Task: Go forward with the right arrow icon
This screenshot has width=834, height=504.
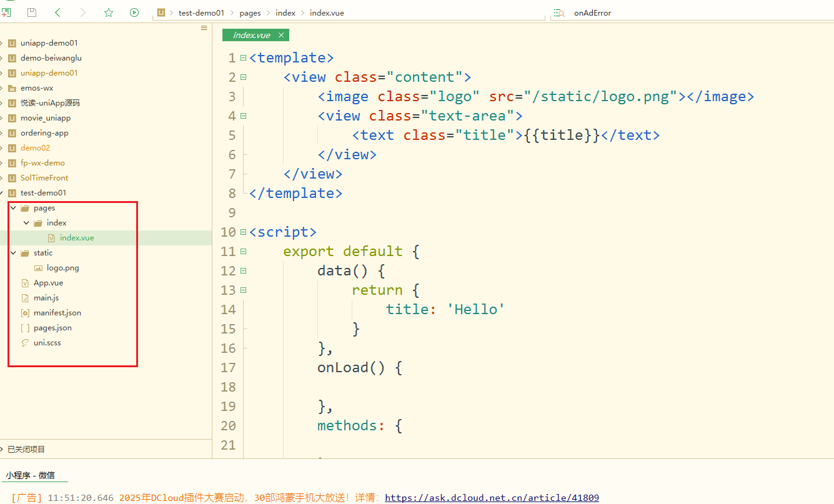Action: coord(83,12)
